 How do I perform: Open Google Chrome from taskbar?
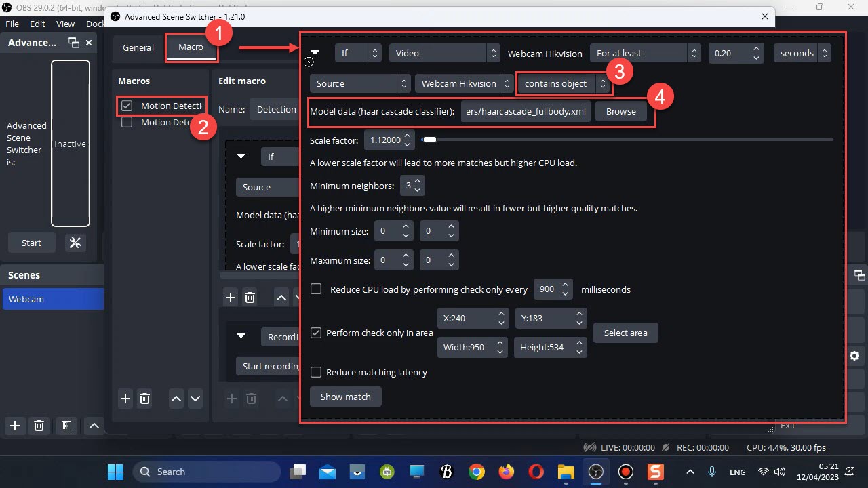pos(476,472)
